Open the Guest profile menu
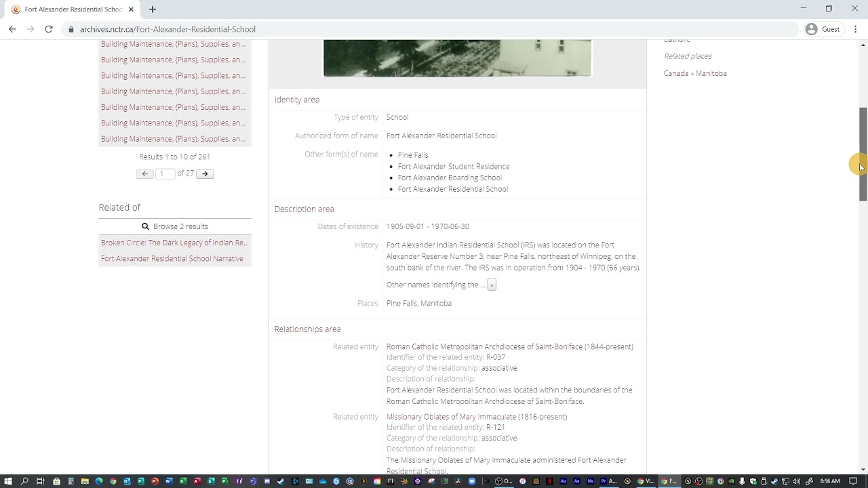The height and width of the screenshot is (488, 868). (823, 29)
